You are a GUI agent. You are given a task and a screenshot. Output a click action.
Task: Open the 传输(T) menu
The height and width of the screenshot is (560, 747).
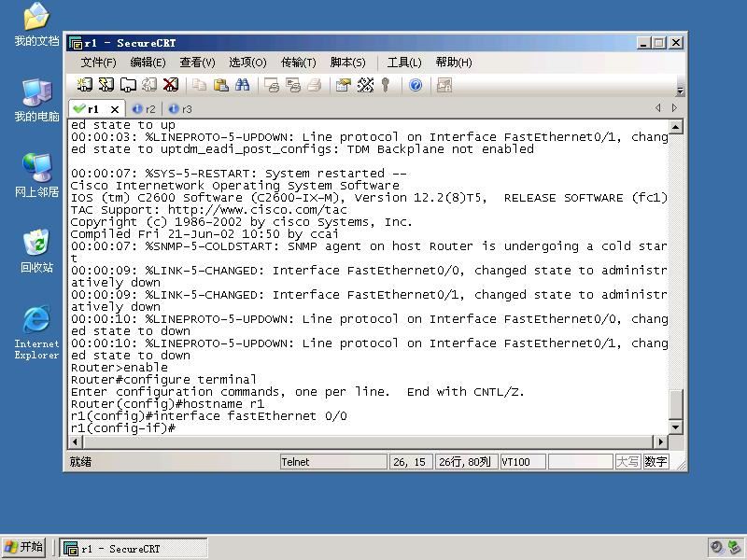[x=298, y=63]
